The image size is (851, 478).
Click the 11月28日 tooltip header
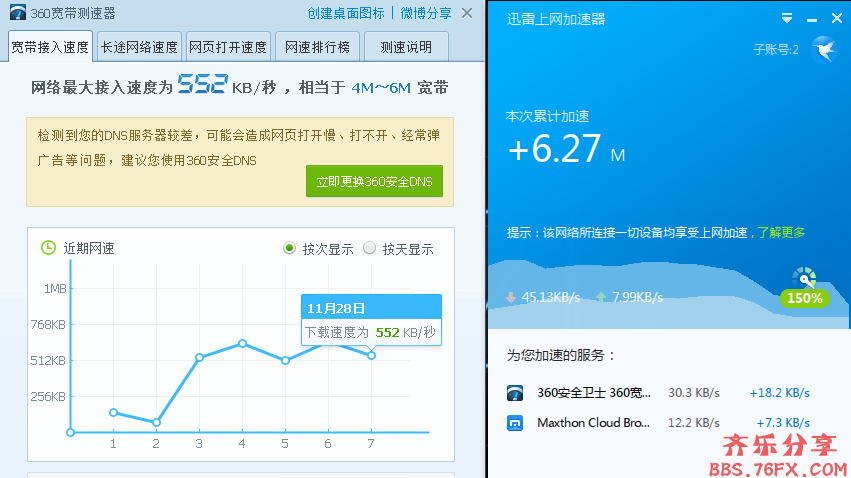(x=371, y=308)
